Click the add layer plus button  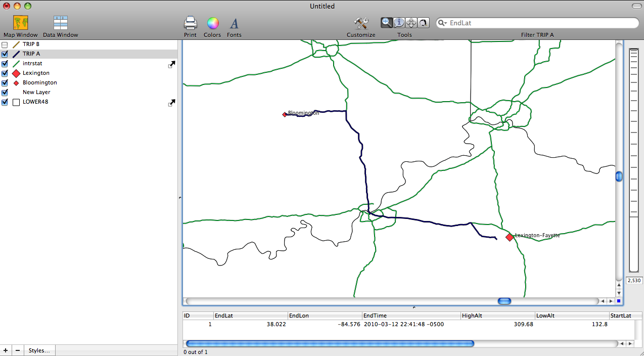click(6, 350)
